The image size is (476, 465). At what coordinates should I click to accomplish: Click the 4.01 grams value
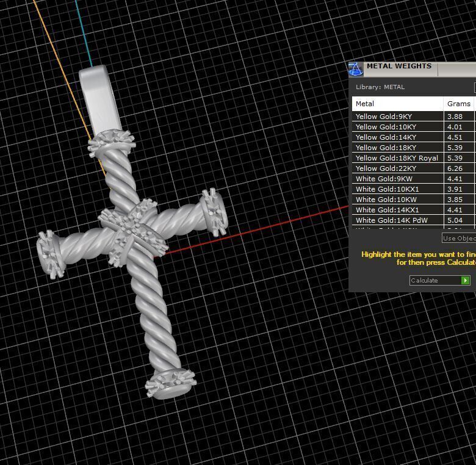(455, 127)
